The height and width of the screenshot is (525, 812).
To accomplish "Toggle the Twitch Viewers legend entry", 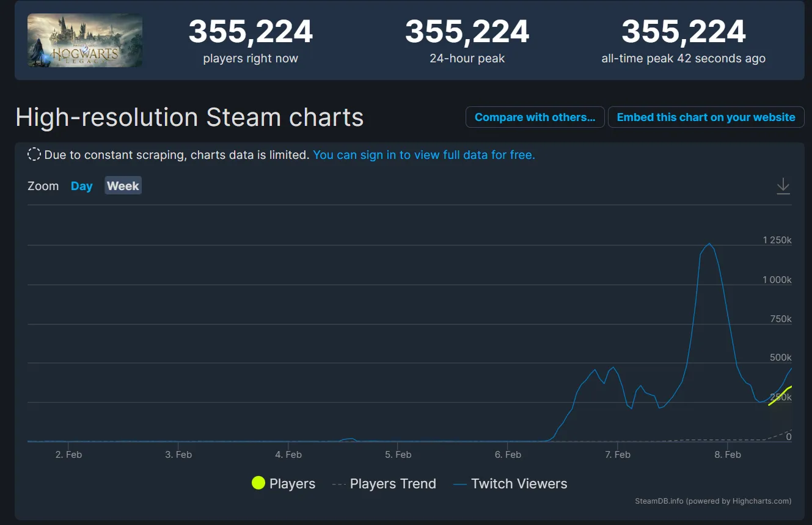I will click(x=510, y=483).
